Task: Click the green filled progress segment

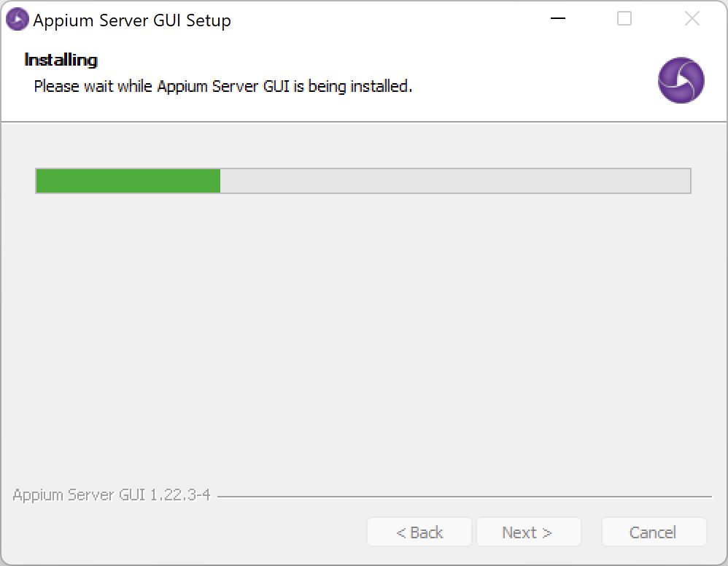Action: (128, 181)
